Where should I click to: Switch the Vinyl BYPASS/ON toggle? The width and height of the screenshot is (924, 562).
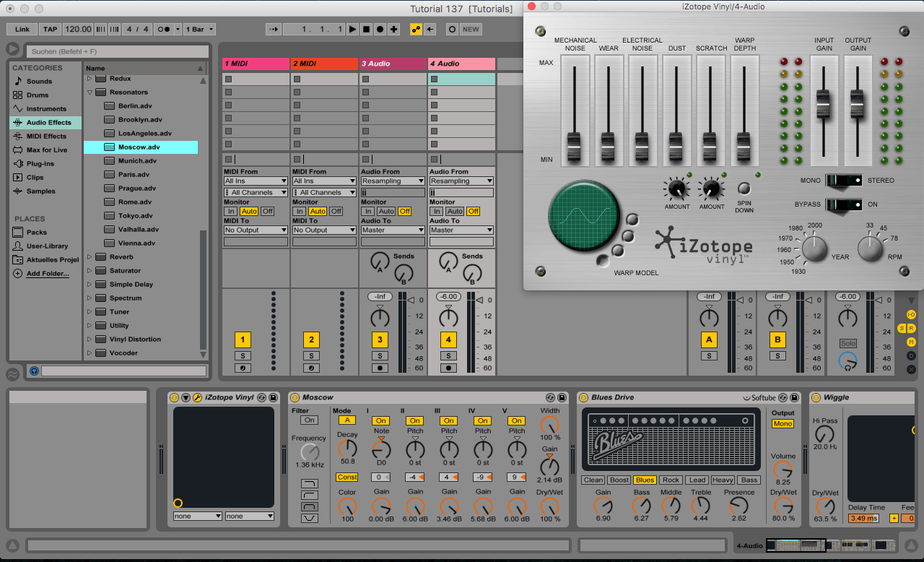click(x=843, y=204)
